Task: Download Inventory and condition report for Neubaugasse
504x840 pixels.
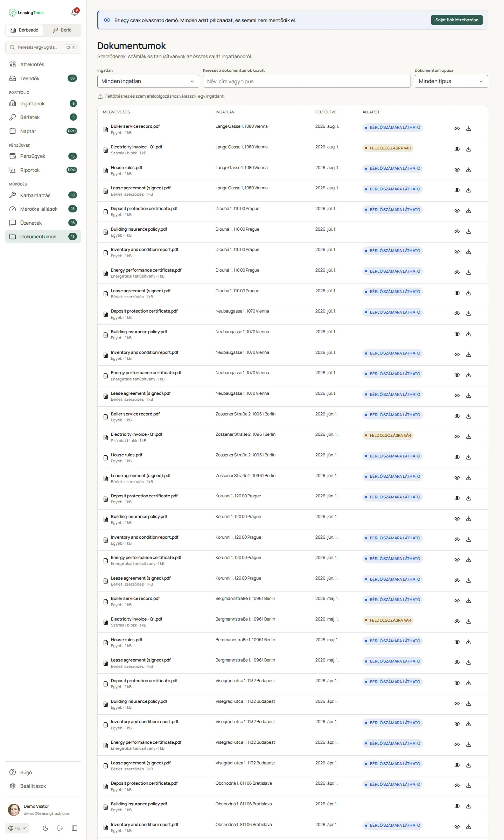Action: (469, 355)
